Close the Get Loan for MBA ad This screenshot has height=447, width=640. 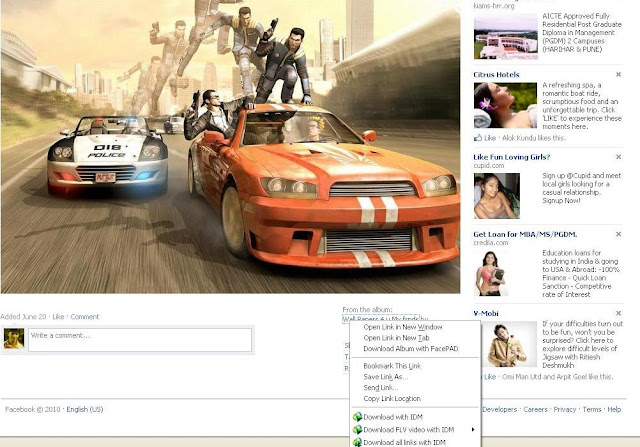click(618, 234)
